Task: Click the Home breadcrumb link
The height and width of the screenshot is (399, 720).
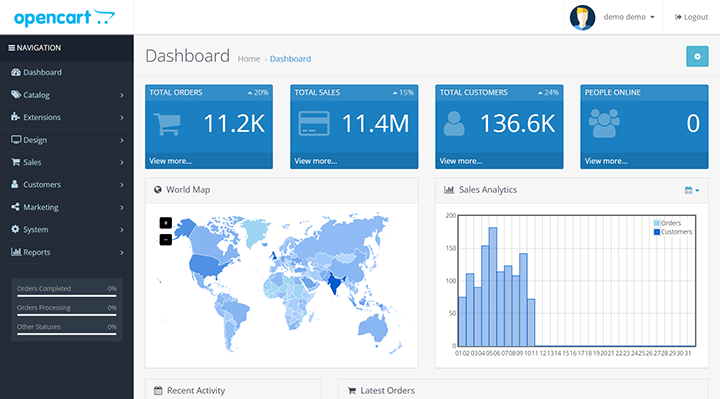Action: (x=249, y=59)
